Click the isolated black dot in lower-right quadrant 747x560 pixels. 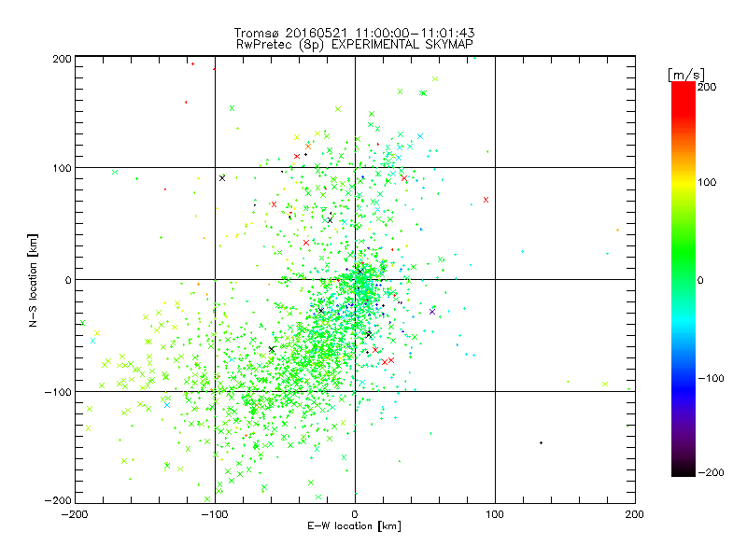click(541, 442)
